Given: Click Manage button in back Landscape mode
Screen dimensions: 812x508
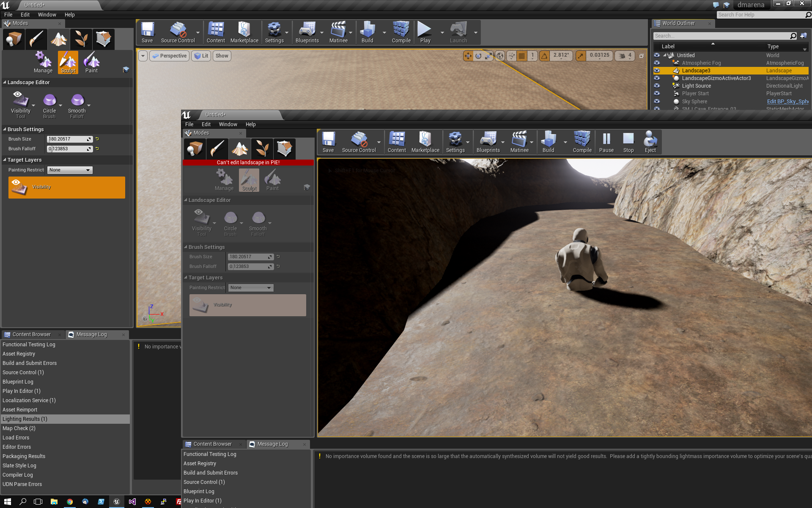Looking at the screenshot, I should click(x=43, y=63).
